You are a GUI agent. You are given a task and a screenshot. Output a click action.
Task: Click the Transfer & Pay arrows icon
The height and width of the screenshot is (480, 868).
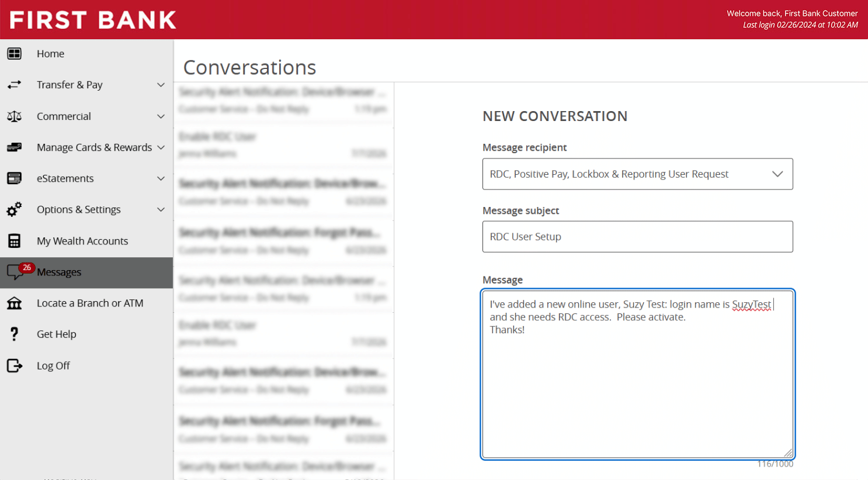[x=15, y=85]
